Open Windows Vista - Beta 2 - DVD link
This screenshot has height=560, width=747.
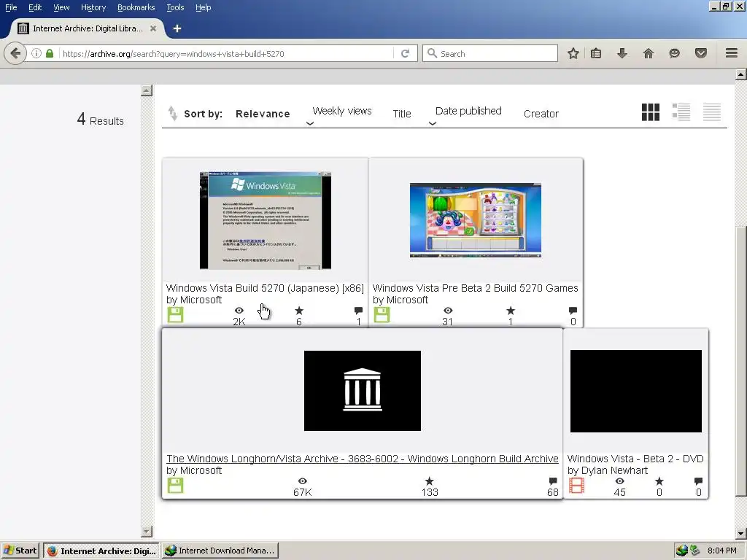(x=635, y=459)
